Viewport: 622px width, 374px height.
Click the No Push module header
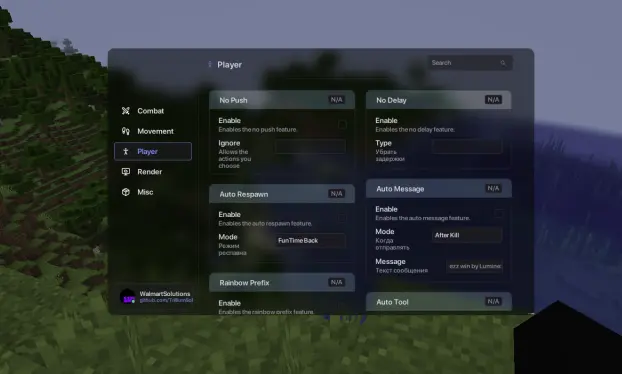pos(282,100)
